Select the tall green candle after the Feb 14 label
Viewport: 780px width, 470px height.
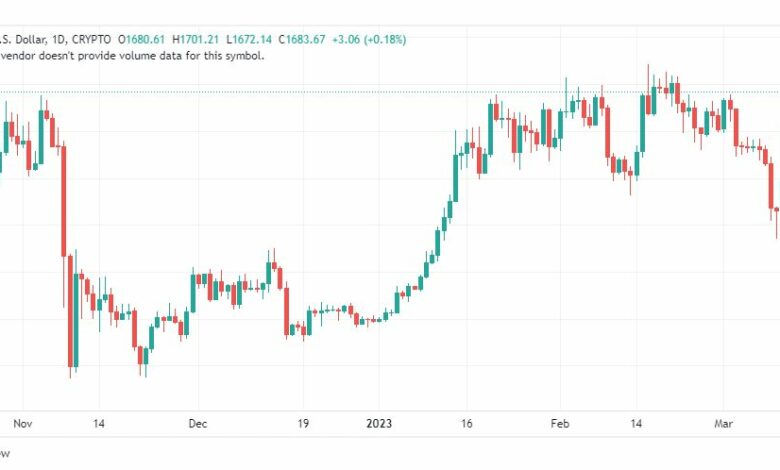pyautogui.click(x=642, y=124)
